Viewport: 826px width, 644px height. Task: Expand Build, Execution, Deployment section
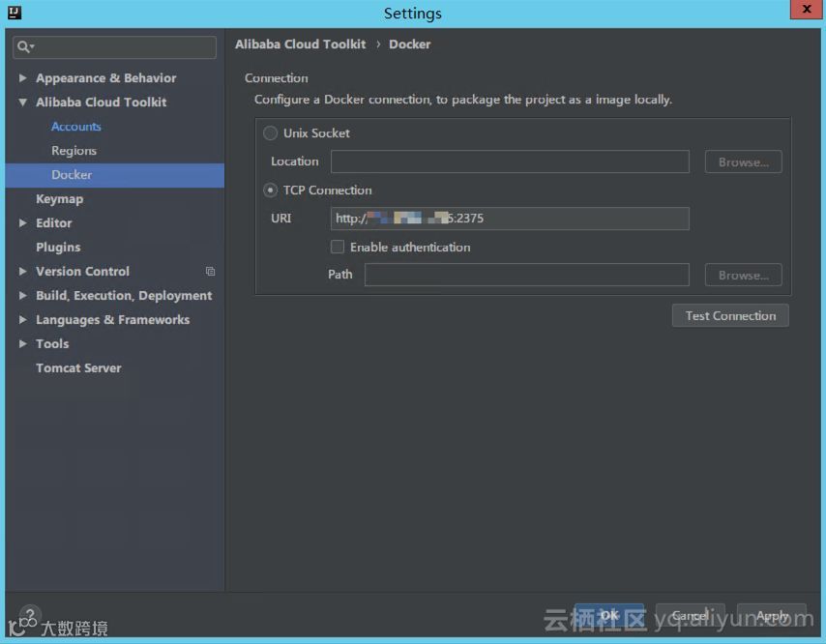point(22,295)
